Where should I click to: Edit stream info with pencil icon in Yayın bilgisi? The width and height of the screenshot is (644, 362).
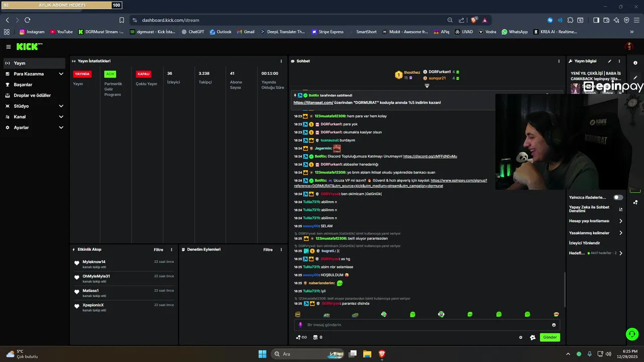coord(610,61)
